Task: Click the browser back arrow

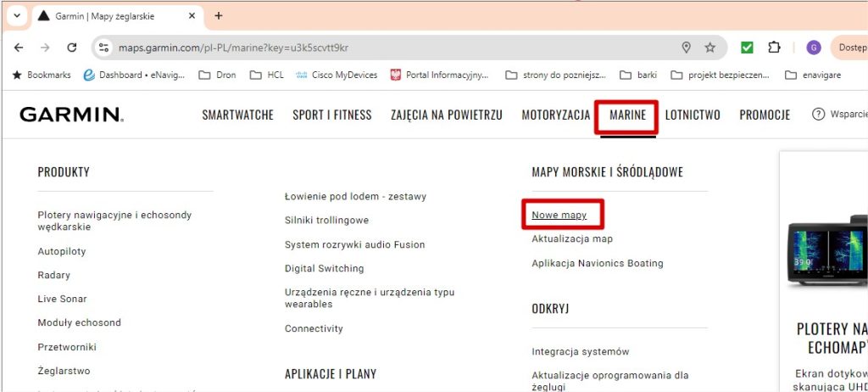Action: click(x=20, y=48)
